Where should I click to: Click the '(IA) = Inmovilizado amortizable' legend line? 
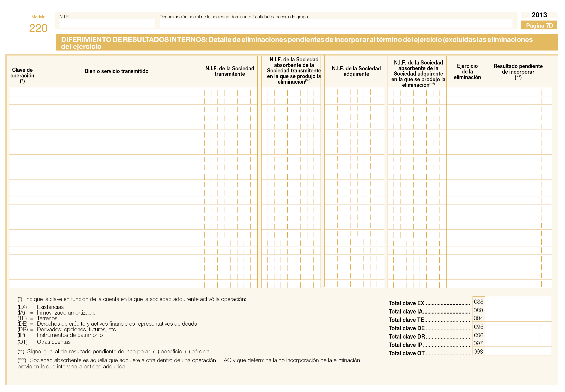coord(57,313)
